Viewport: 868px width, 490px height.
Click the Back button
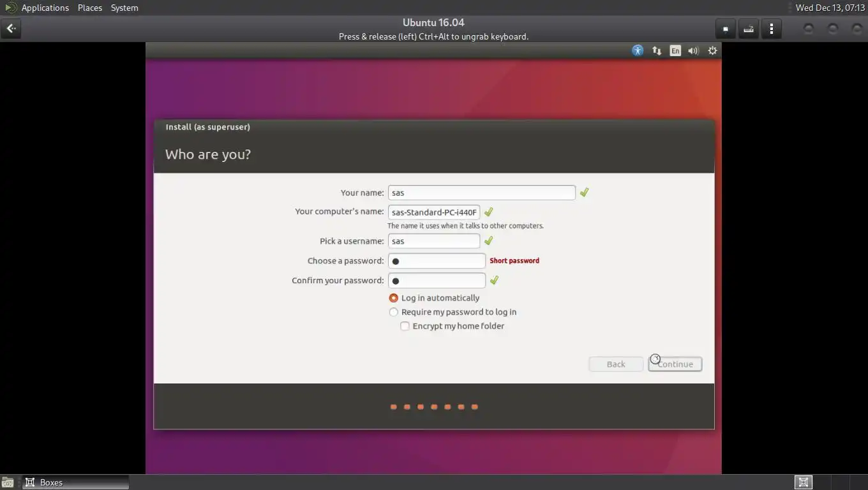pyautogui.click(x=616, y=364)
